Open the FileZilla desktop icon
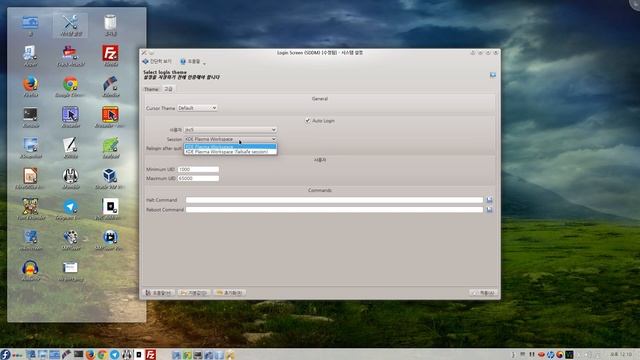 [x=110, y=55]
